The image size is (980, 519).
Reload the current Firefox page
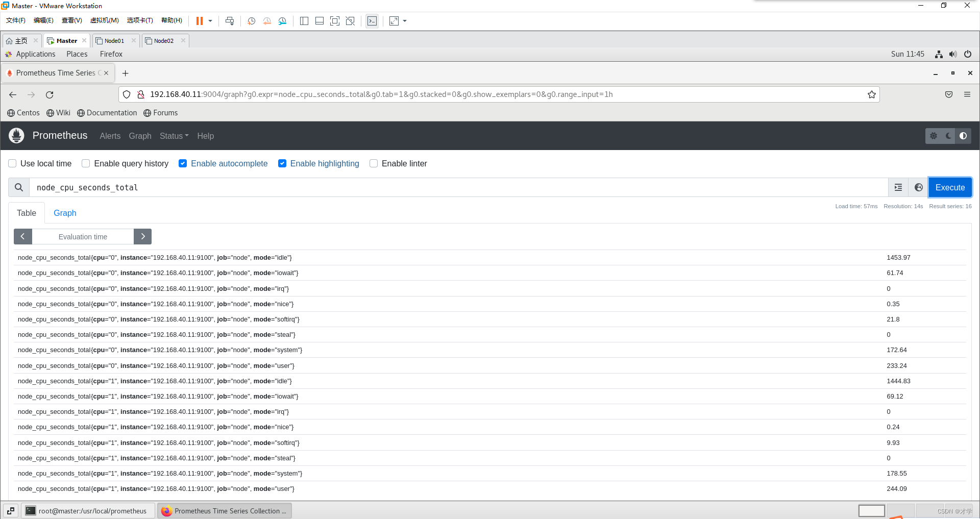(x=50, y=94)
